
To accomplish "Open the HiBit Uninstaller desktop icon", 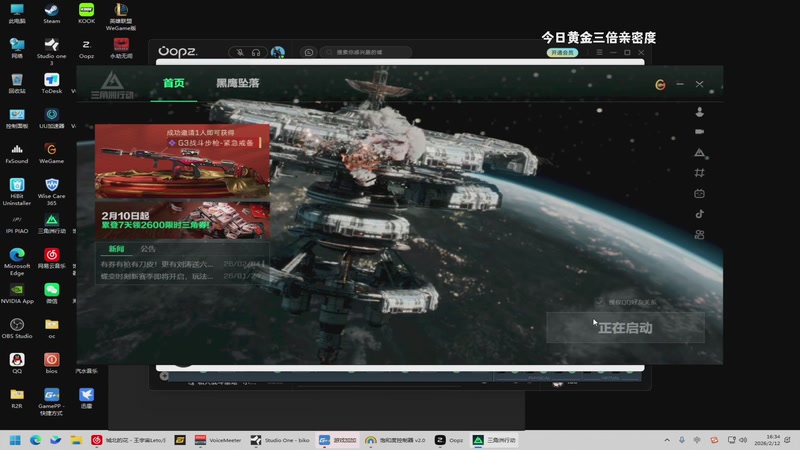I will 17,192.
